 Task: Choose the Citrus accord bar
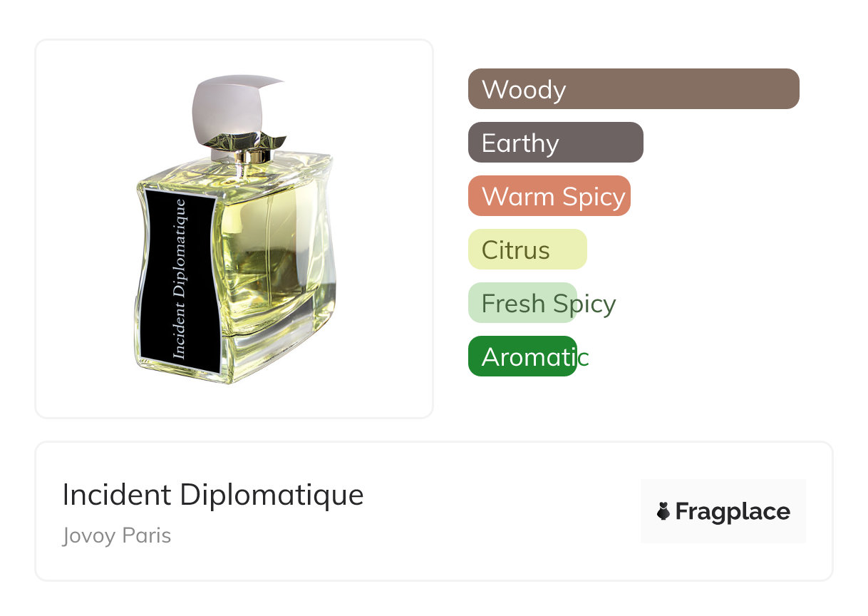527,250
